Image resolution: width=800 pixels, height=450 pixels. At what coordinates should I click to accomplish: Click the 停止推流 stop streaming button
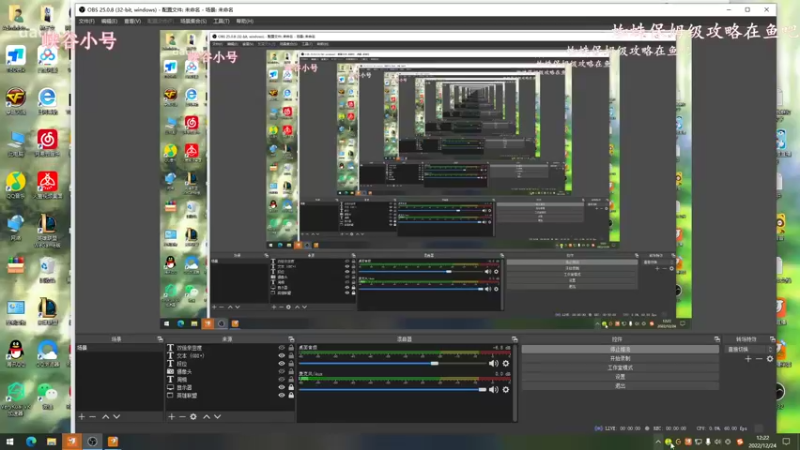click(x=620, y=349)
